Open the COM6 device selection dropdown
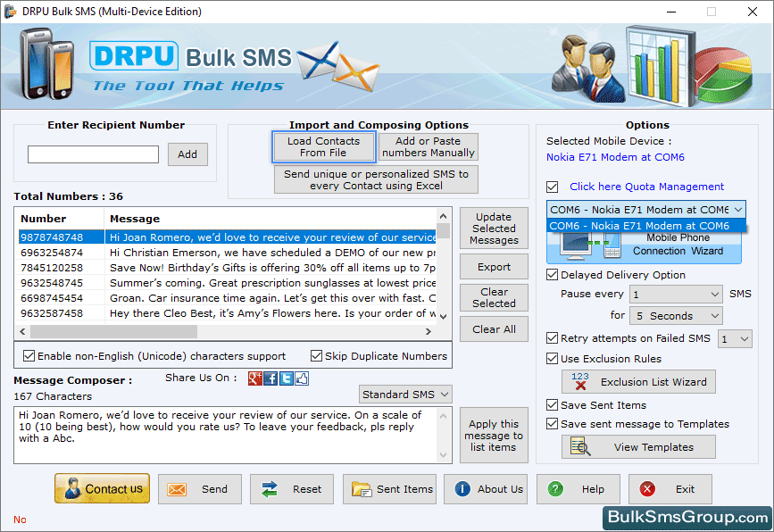 click(x=646, y=210)
